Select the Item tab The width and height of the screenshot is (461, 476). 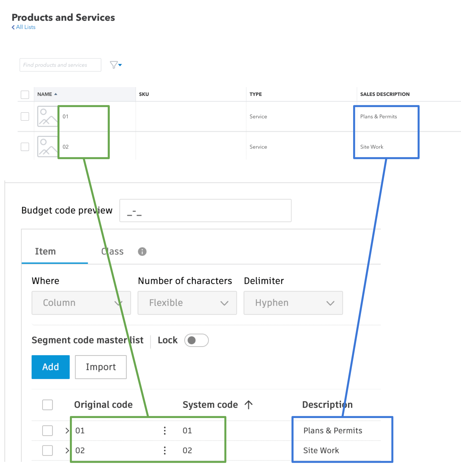coord(45,251)
